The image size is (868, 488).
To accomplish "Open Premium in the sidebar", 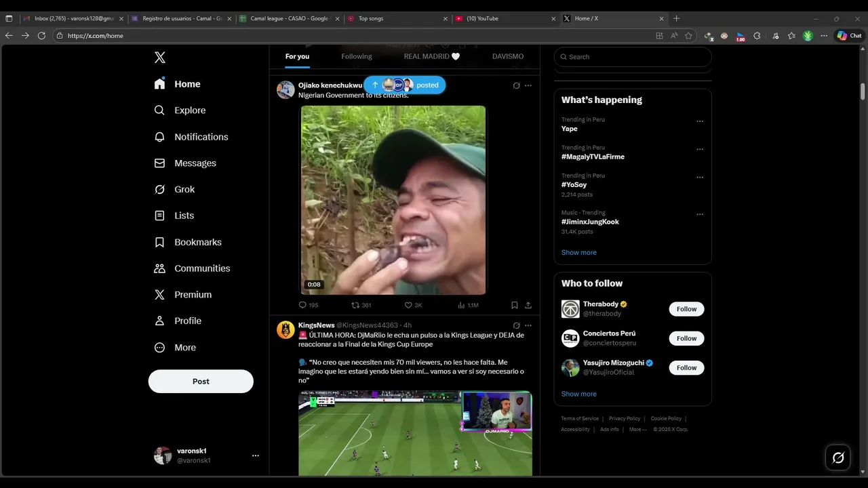I will [183, 295].
